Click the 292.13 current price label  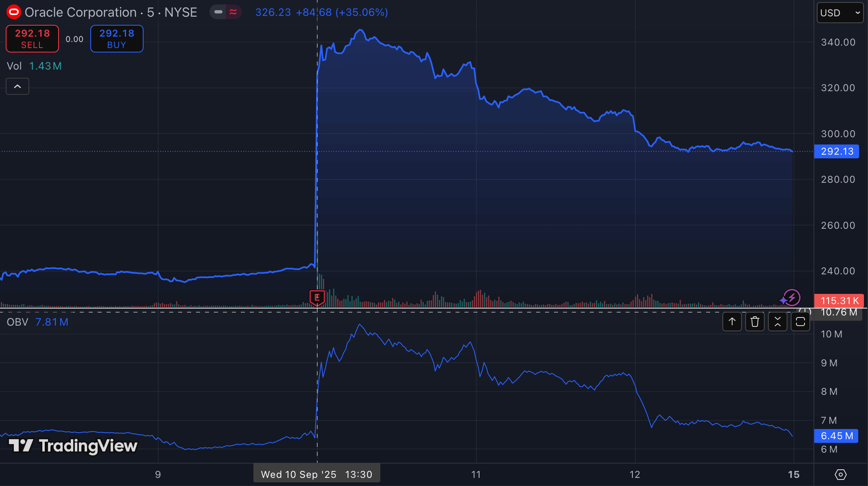coord(837,151)
